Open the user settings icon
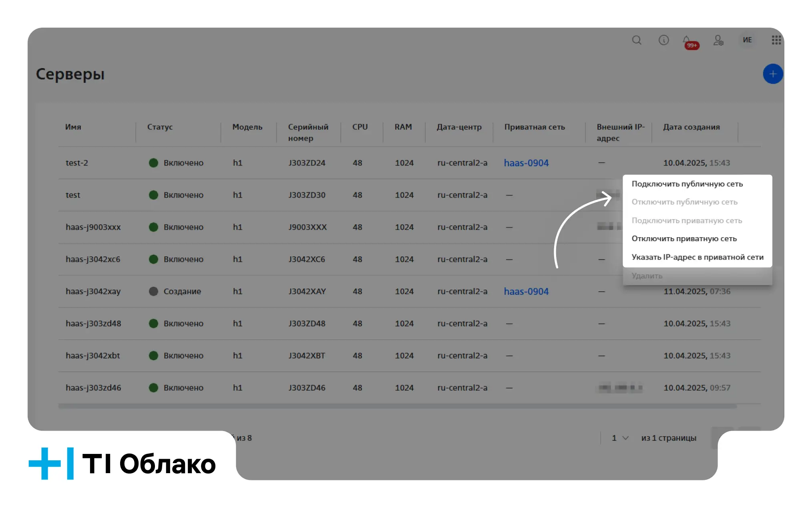Image resolution: width=812 pixels, height=508 pixels. pos(718,40)
